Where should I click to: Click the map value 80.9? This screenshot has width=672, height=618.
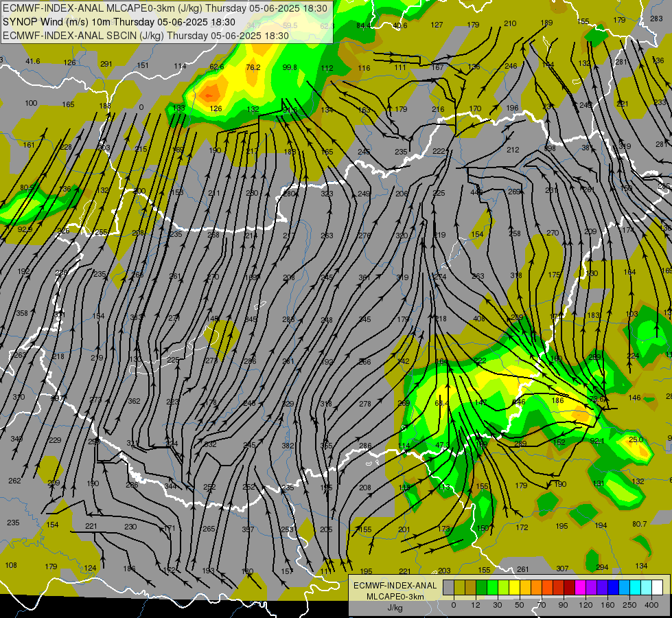coord(27,187)
